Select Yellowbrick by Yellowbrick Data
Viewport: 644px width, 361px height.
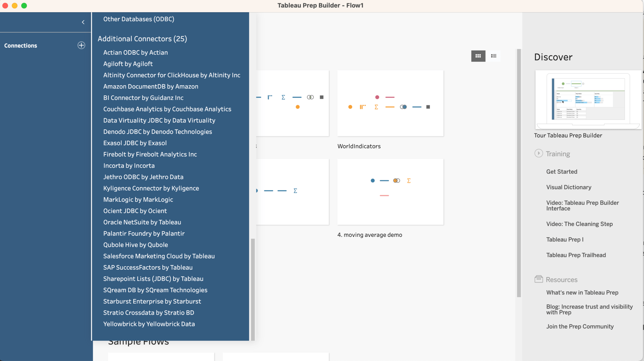pos(149,324)
